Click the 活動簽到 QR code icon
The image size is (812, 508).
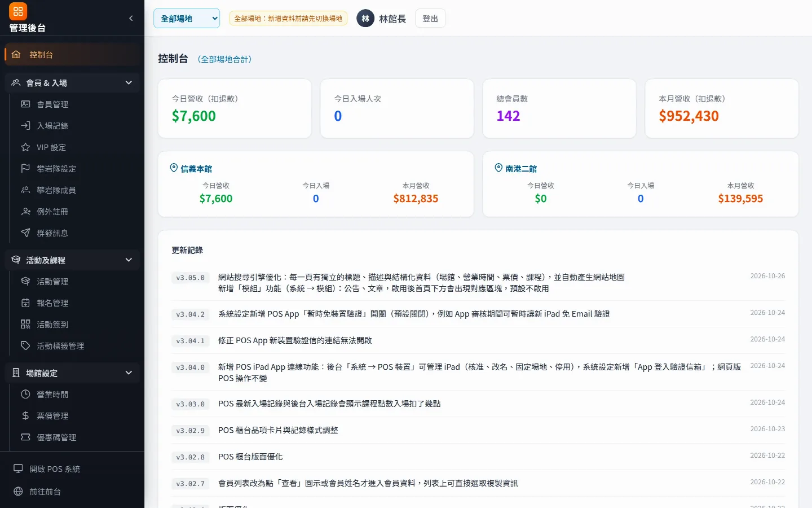pyautogui.click(x=25, y=324)
